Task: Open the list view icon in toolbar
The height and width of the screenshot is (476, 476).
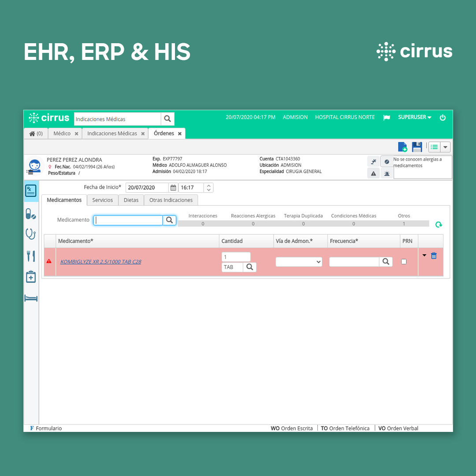Action: (435, 147)
